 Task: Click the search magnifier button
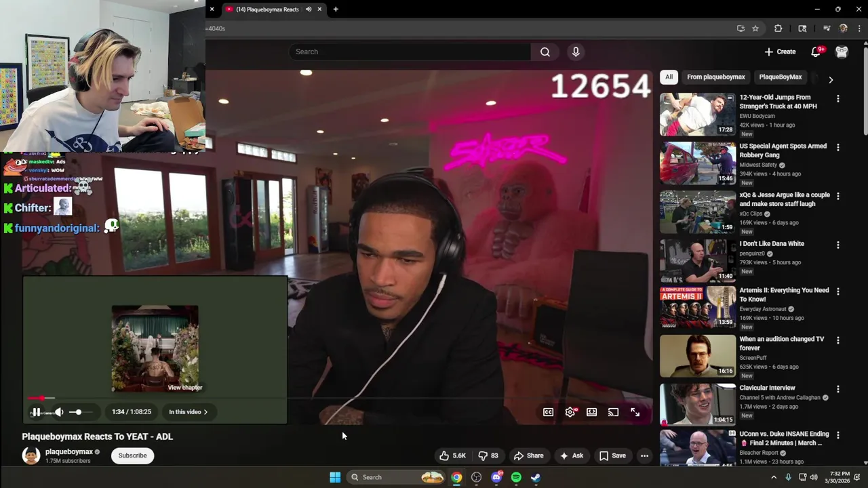[x=545, y=52]
